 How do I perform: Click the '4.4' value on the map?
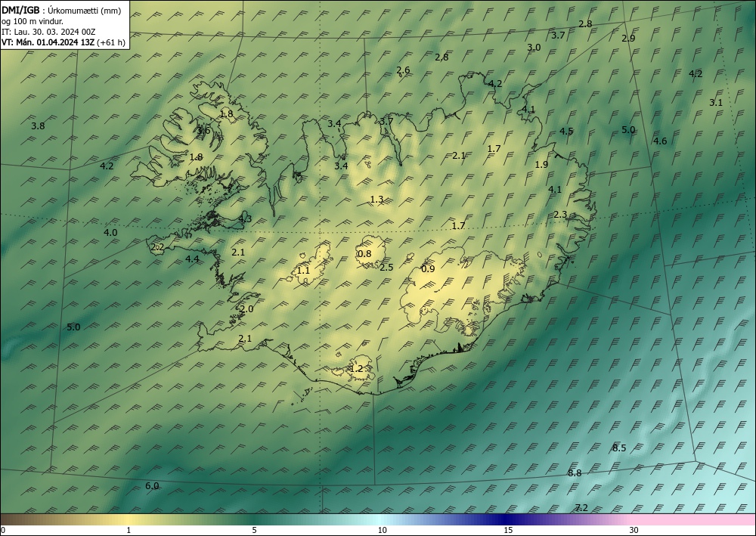(x=192, y=259)
